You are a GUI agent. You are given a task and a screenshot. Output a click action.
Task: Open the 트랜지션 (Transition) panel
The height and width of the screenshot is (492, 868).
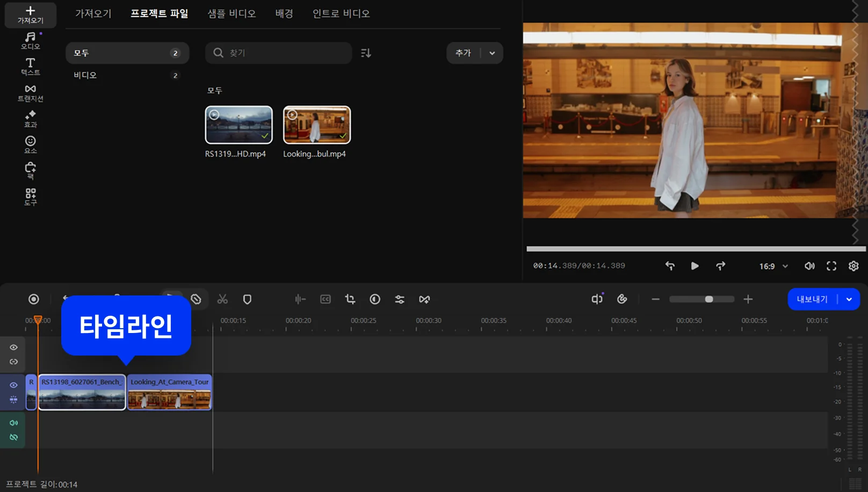pyautogui.click(x=30, y=92)
